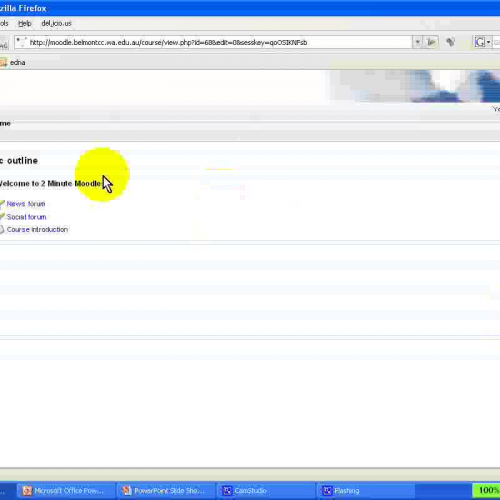Switch to Flashing taskbar button
The image size is (500, 500).
[x=366, y=491]
